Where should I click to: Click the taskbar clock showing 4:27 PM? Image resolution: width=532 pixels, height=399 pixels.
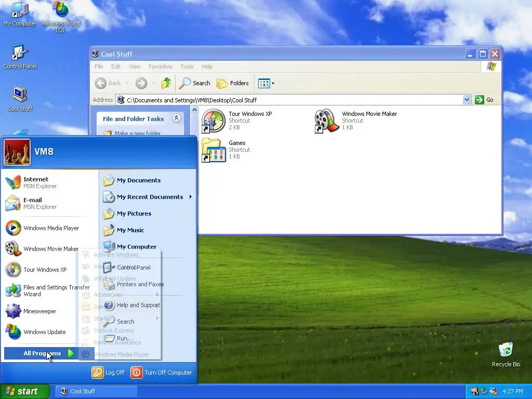coord(513,391)
